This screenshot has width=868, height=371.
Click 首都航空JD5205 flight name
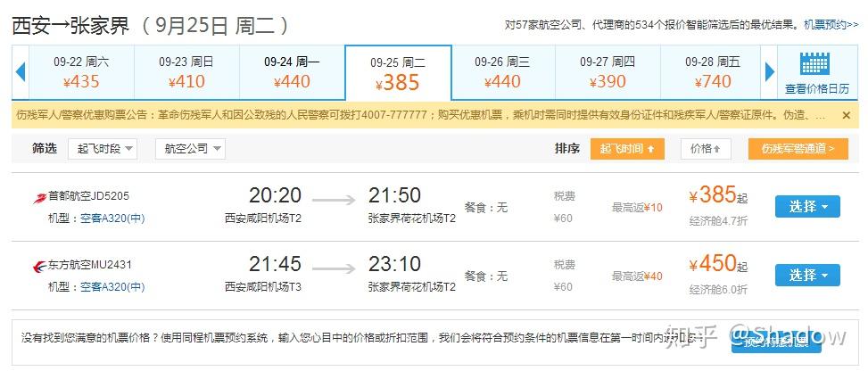(89, 196)
